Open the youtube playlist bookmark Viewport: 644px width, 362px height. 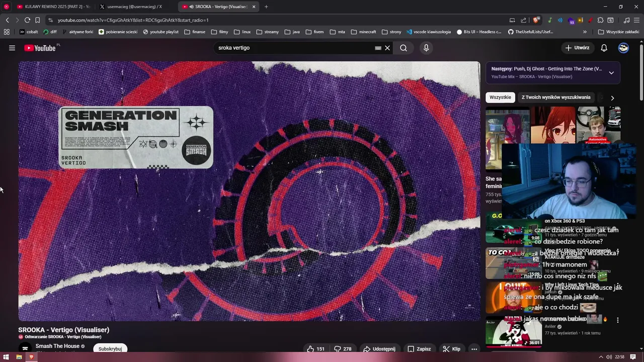pos(160,32)
